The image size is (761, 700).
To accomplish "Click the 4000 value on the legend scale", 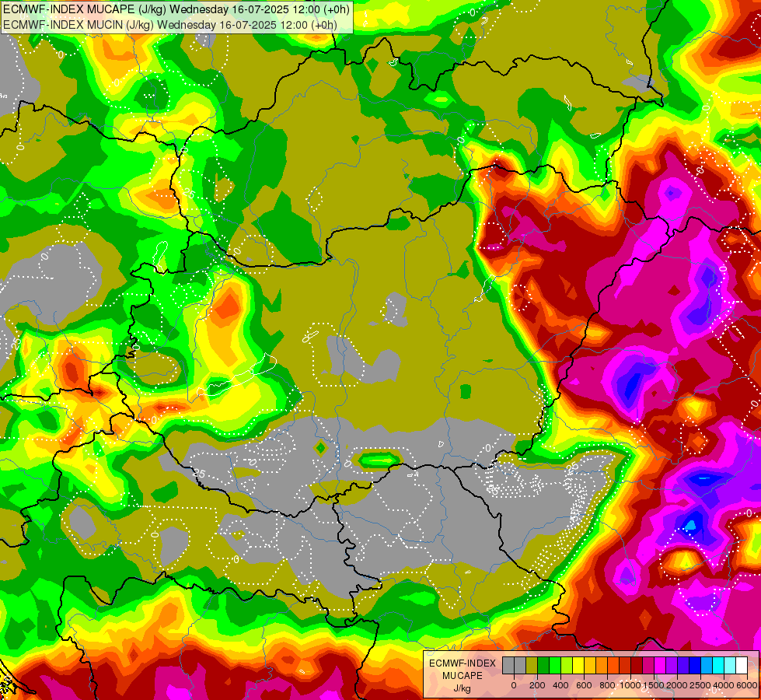I will point(724,685).
